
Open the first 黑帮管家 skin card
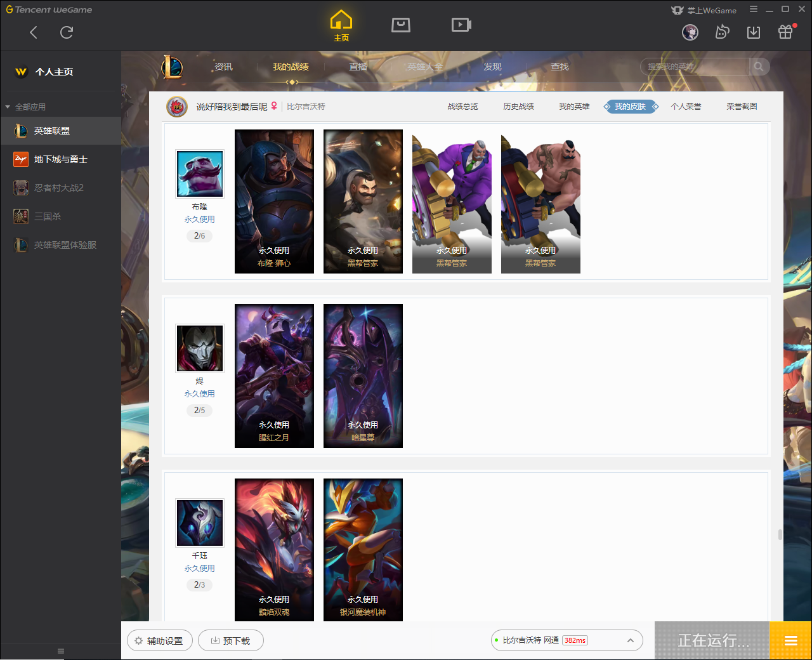click(x=363, y=202)
